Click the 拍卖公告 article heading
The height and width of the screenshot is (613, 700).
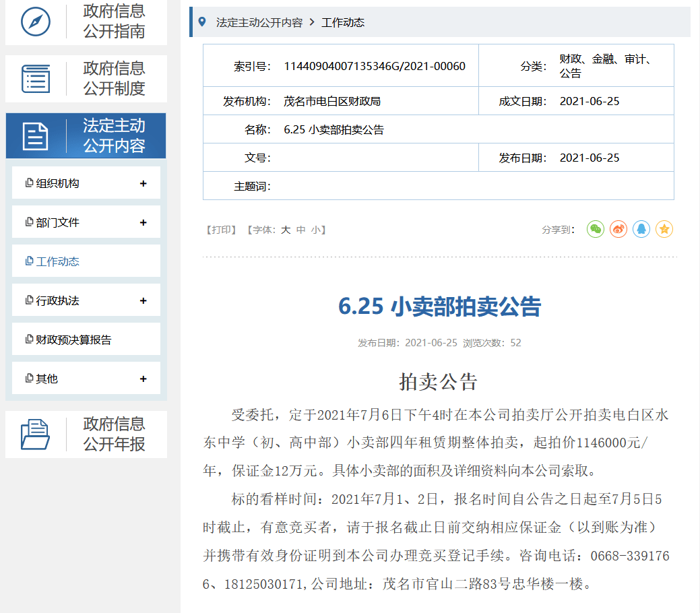[x=439, y=382]
